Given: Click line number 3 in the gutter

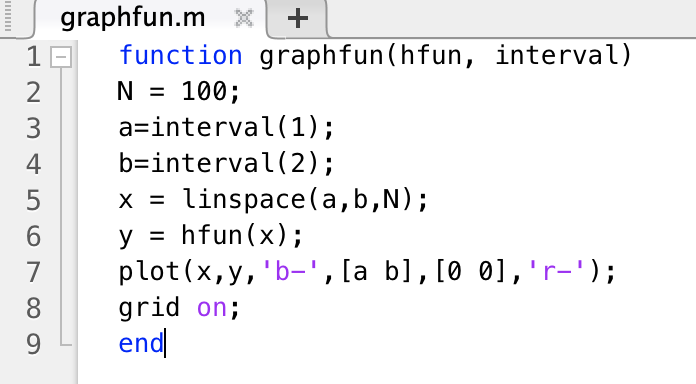Looking at the screenshot, I should pyautogui.click(x=33, y=128).
